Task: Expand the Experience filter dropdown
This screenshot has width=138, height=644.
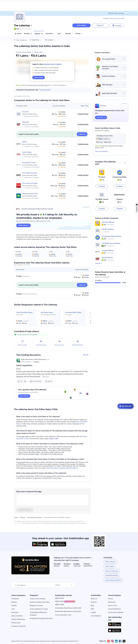Action: click(x=35, y=40)
